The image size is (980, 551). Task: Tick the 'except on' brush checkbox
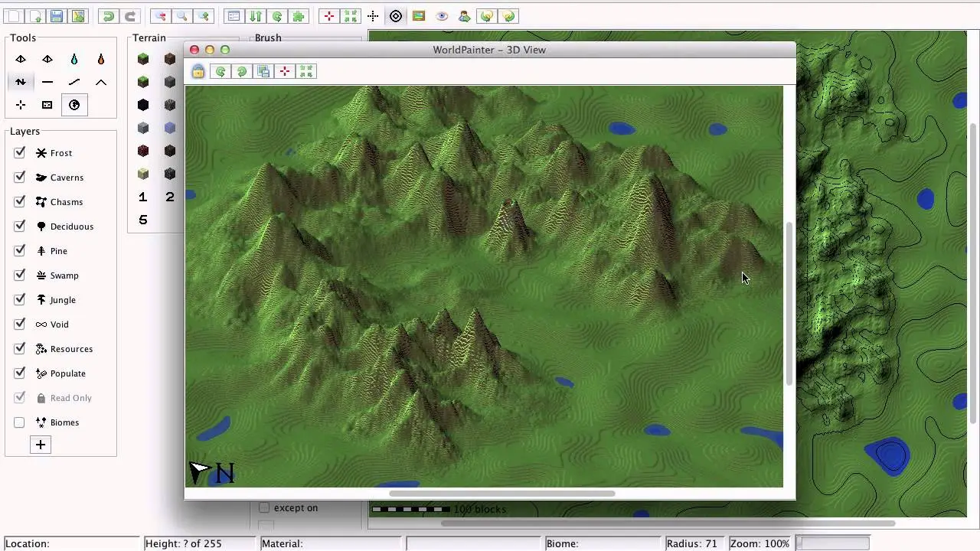point(264,507)
